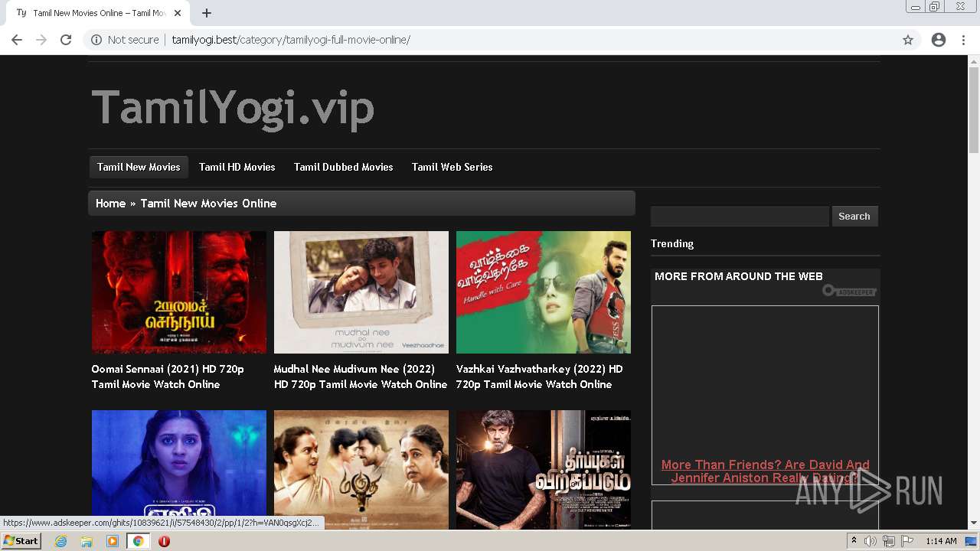Screen dimensions: 980x551
Task: Open Vazhkai Vazhvatharkey (2022) title link
Action: click(x=540, y=377)
